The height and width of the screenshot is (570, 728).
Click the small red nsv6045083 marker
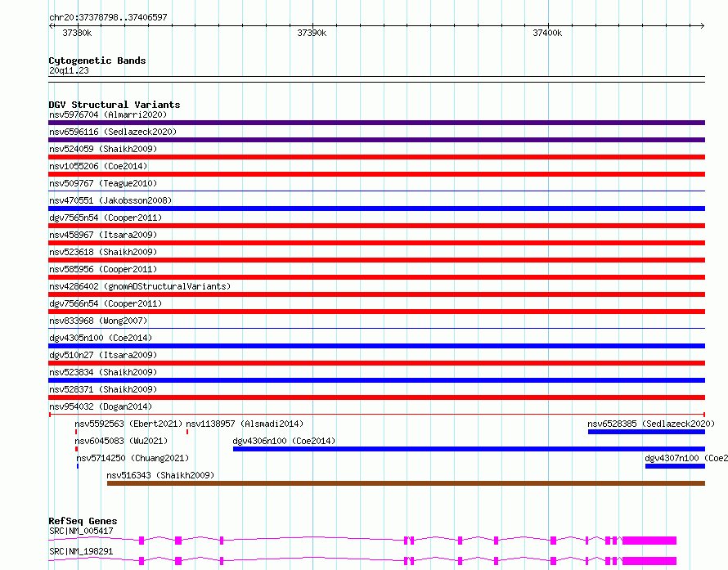click(76, 449)
